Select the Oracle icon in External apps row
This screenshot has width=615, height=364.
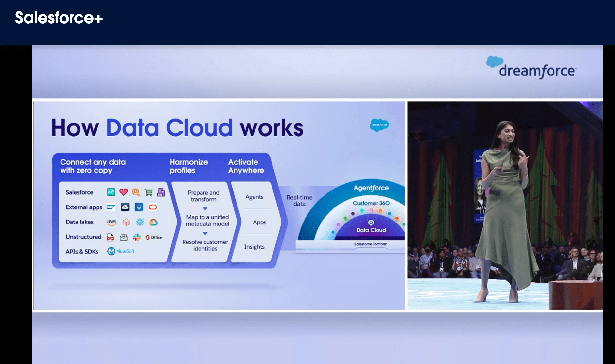[x=152, y=207]
